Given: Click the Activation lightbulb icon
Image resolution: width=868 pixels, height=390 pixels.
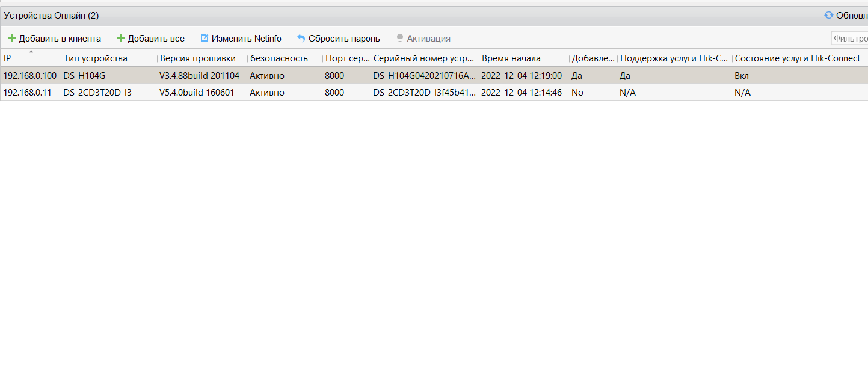Looking at the screenshot, I should [399, 39].
